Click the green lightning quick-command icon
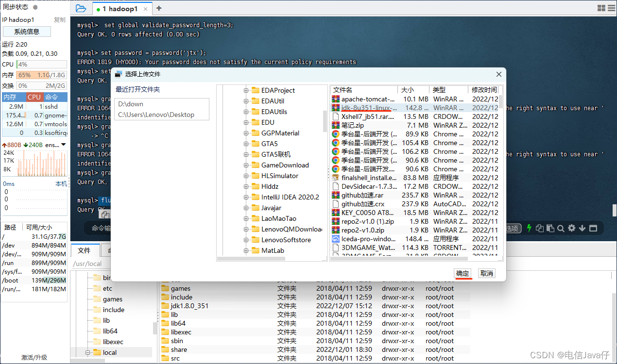Viewport: 617px width, 364px height. (529, 228)
